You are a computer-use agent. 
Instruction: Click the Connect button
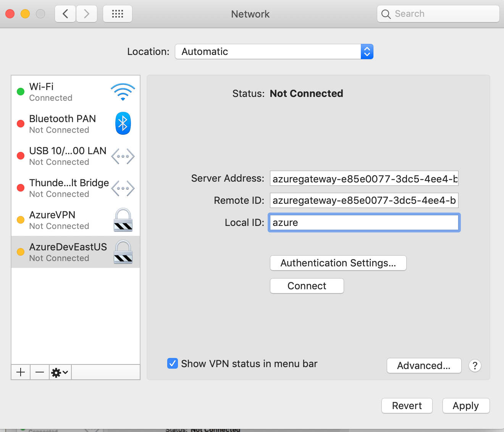click(x=307, y=286)
